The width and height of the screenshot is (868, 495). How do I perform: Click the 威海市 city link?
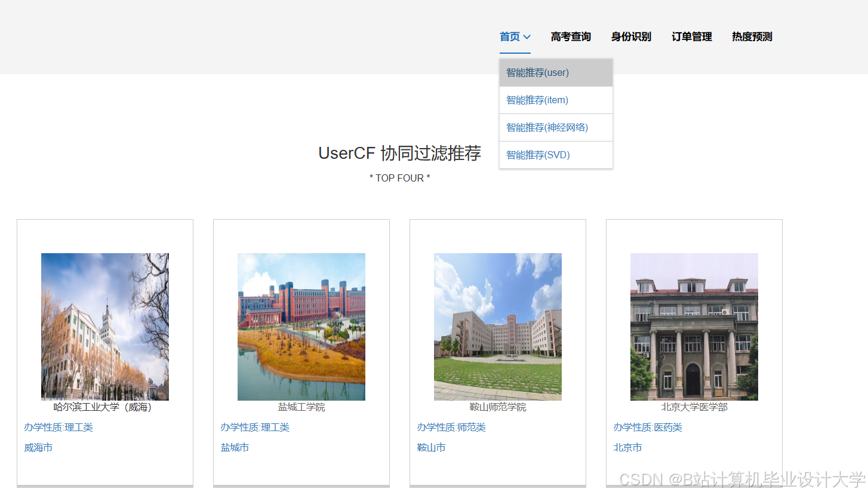(38, 447)
